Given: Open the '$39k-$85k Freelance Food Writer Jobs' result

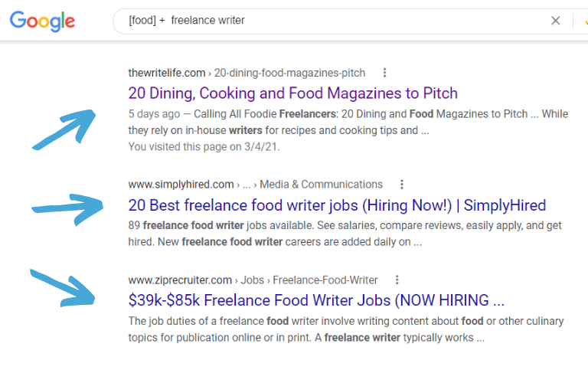Looking at the screenshot, I should [x=316, y=300].
